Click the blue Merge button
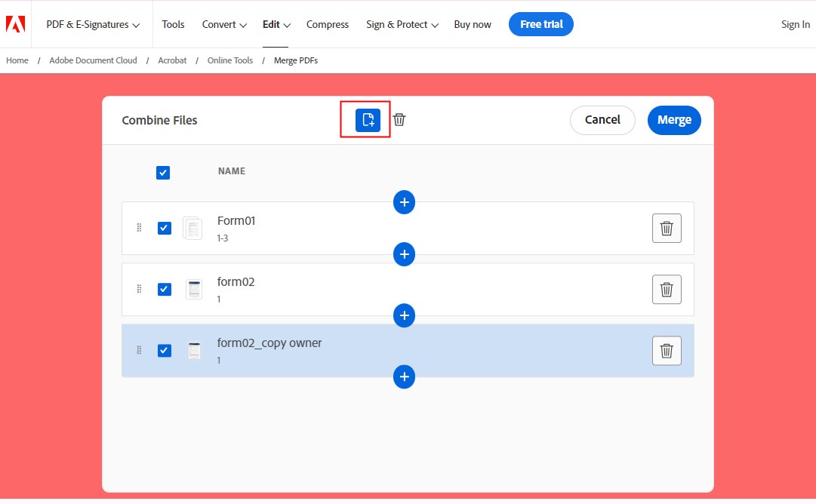This screenshot has height=504, width=816. pyautogui.click(x=674, y=119)
